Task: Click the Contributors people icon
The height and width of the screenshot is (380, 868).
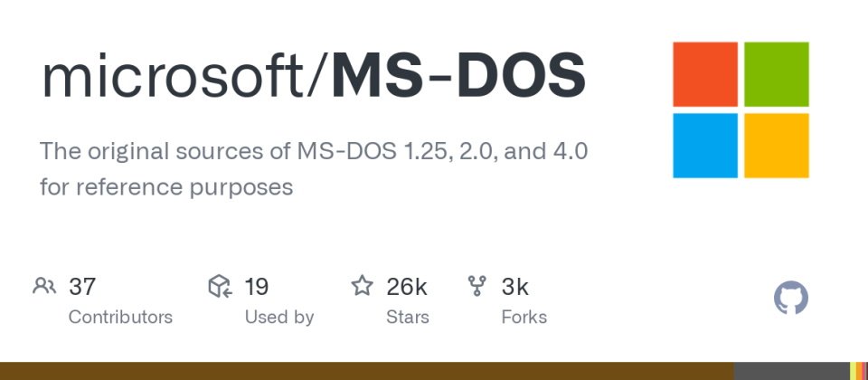Action: coord(44,286)
